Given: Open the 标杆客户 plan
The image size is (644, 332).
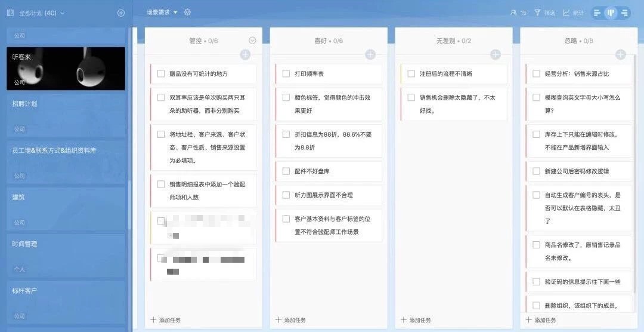Looking at the screenshot, I should [x=66, y=302].
